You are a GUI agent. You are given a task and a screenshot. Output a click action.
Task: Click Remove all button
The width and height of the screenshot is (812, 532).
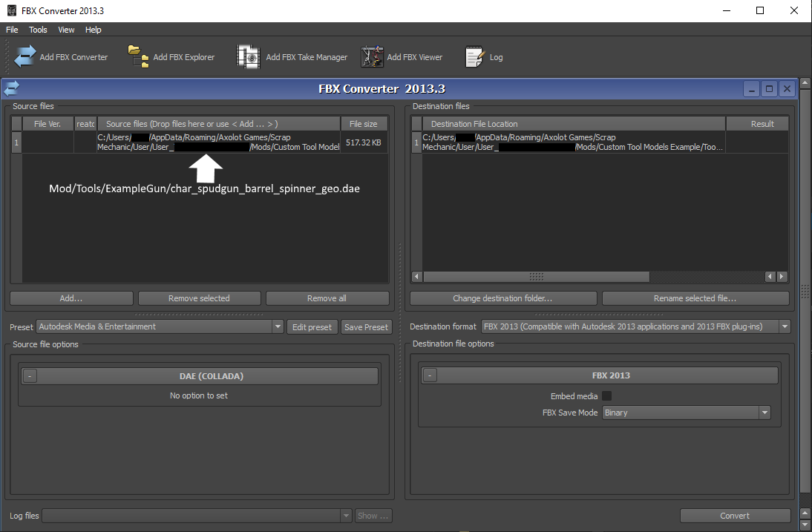click(327, 298)
